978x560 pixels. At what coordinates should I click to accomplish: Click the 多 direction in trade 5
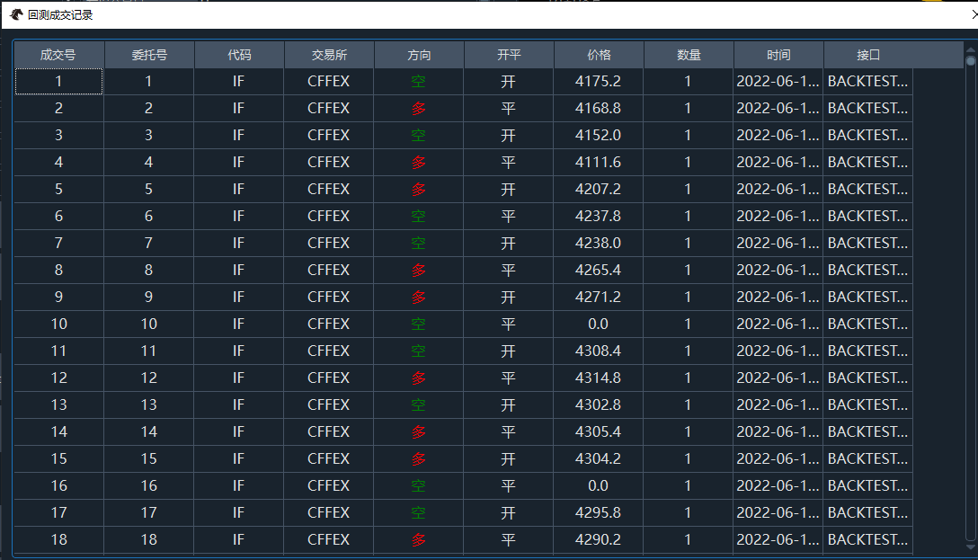coord(419,189)
